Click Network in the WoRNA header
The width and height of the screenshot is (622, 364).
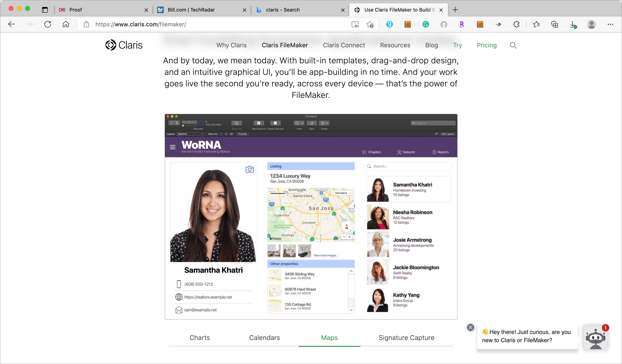(x=406, y=152)
